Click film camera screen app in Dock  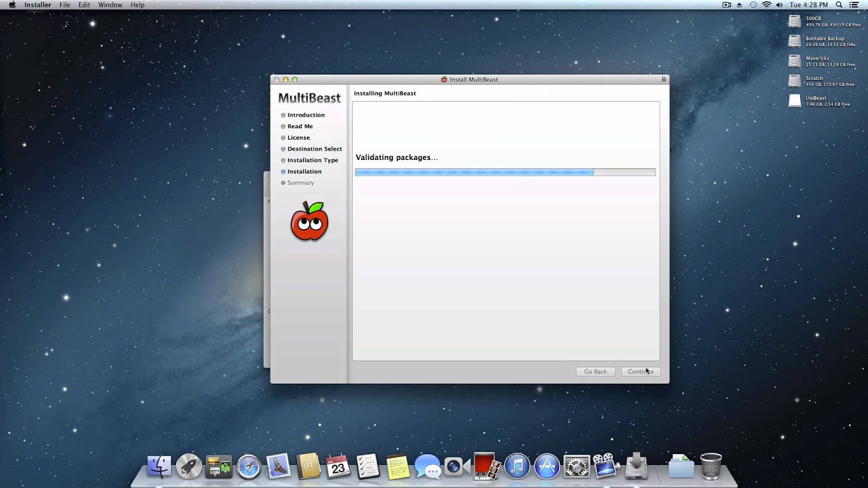[x=606, y=466]
